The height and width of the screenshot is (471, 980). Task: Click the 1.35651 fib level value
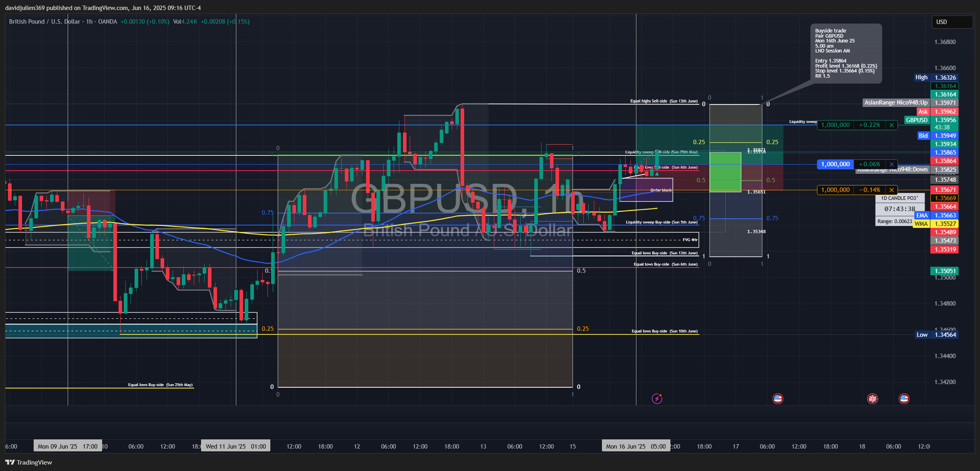coord(756,192)
